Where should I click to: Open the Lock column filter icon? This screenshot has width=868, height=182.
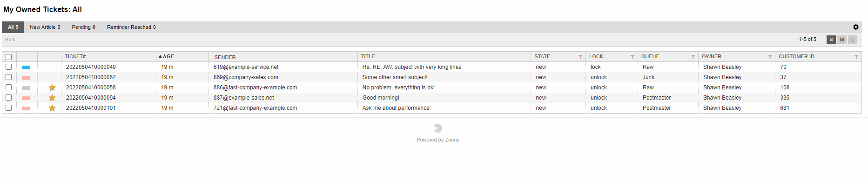point(632,57)
